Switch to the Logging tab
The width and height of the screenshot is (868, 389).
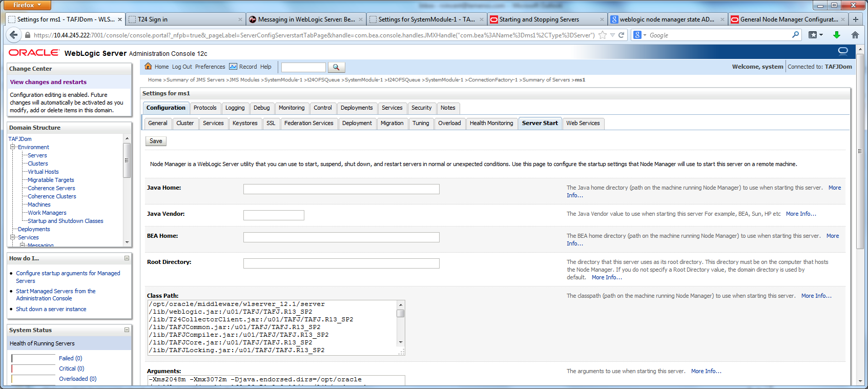tap(235, 108)
